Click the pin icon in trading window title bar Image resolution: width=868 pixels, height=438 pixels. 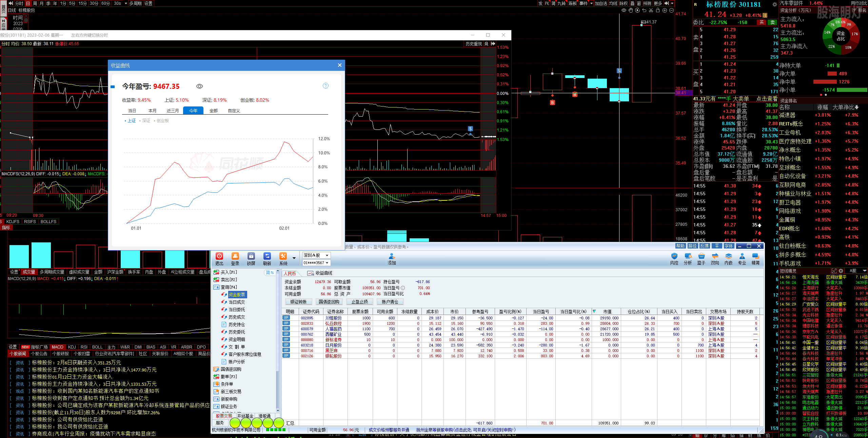716,246
